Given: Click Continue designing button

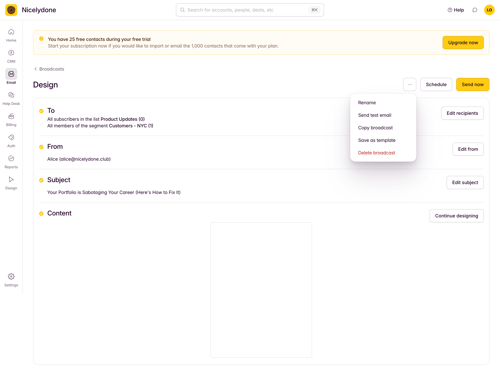Looking at the screenshot, I should coord(456,216).
